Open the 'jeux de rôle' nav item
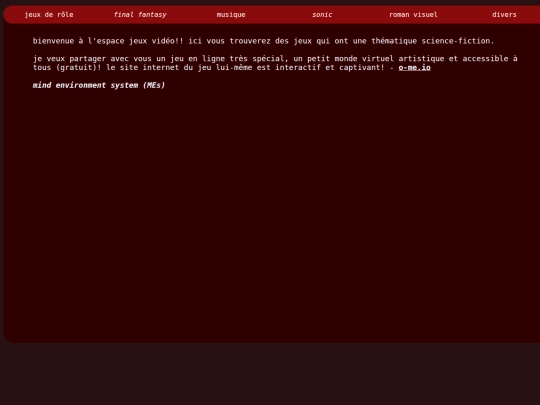 point(49,15)
